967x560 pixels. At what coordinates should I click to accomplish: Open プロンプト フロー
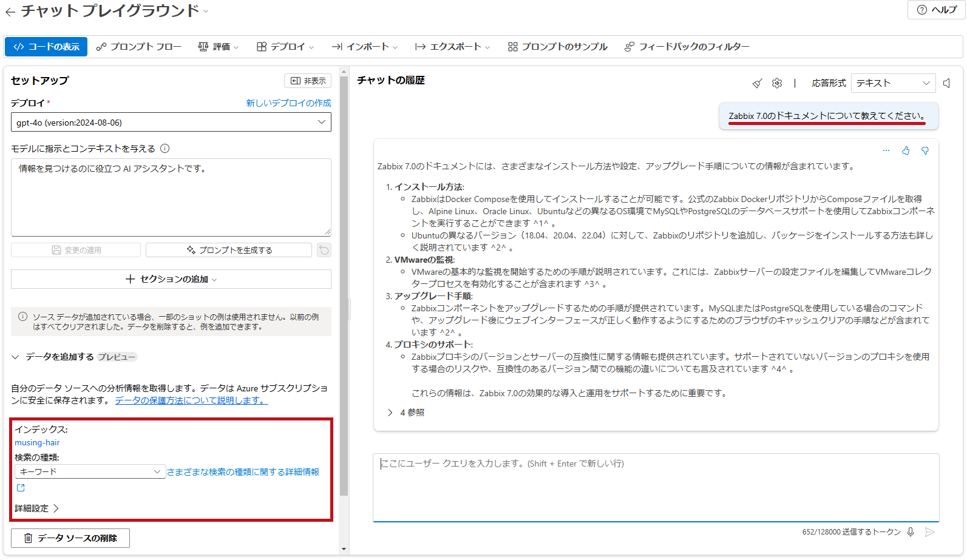(x=139, y=47)
